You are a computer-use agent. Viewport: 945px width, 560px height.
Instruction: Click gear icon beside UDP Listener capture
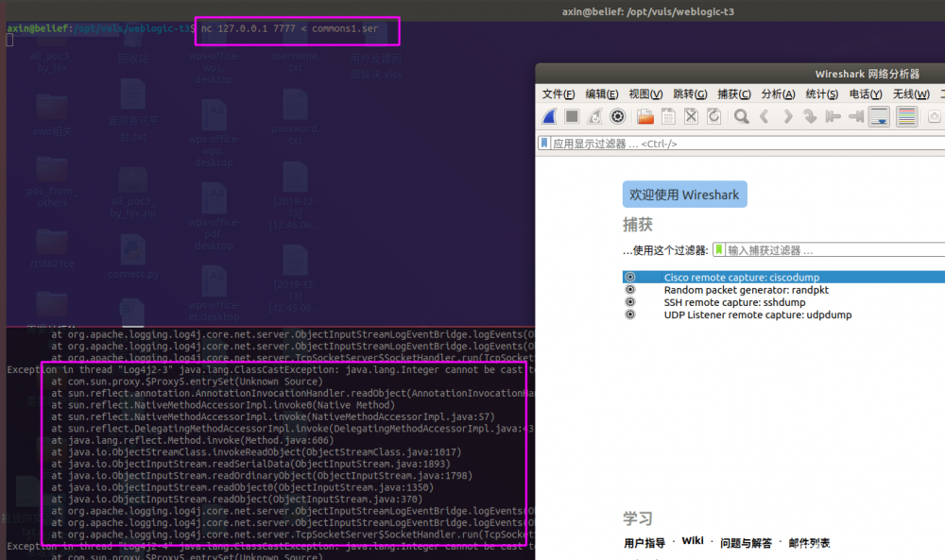pos(630,314)
